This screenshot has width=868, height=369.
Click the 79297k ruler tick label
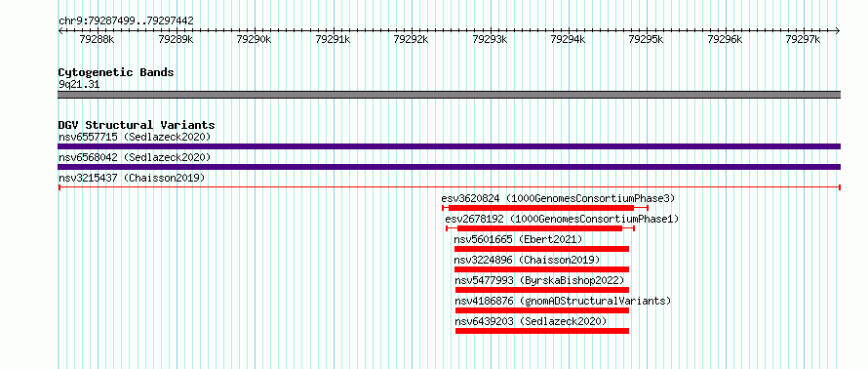[804, 39]
